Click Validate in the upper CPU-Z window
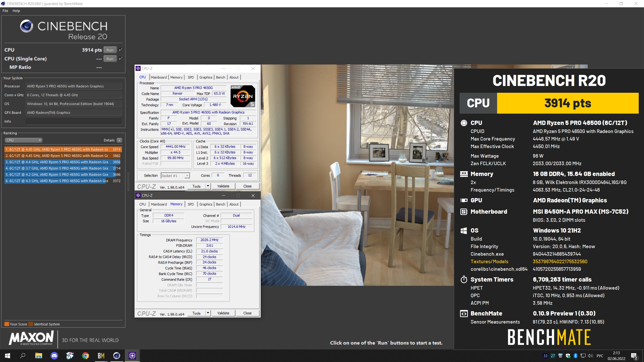644x362 pixels. point(223,186)
